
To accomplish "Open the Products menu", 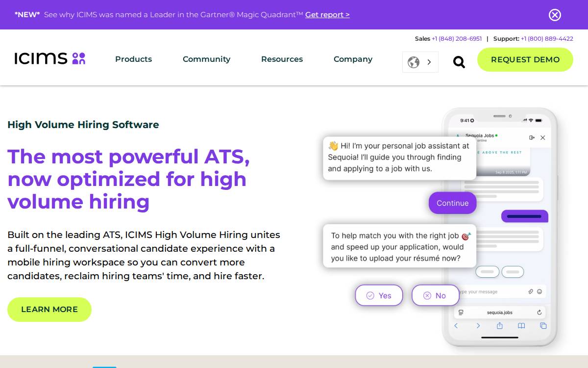I will [133, 59].
